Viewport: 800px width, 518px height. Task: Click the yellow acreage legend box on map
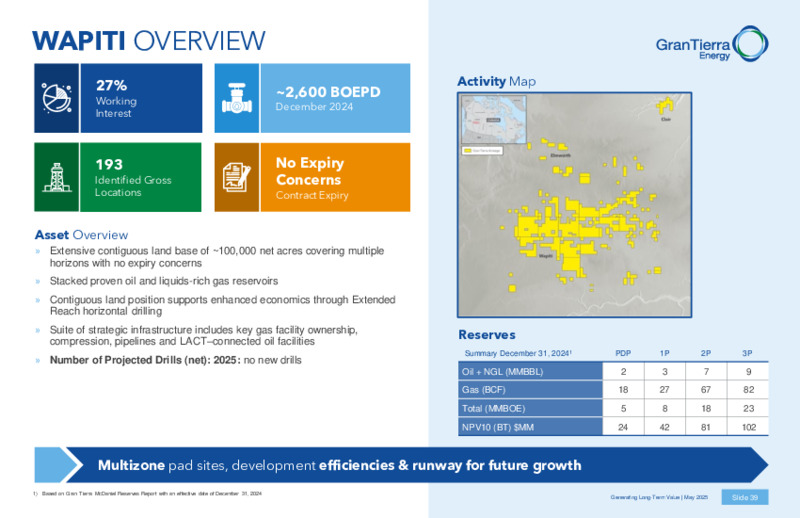click(482, 151)
